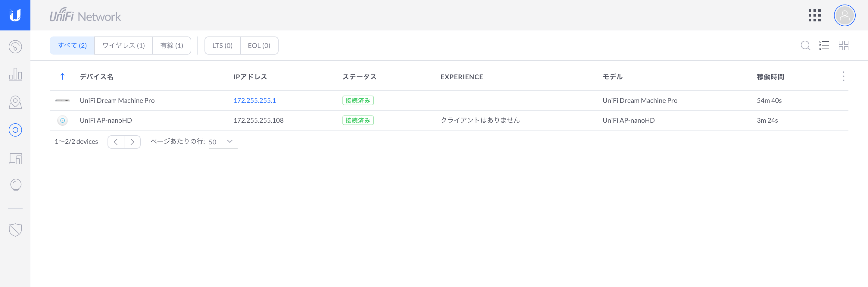
Task: Click the 1〜2/2 devices count text
Action: (76, 142)
